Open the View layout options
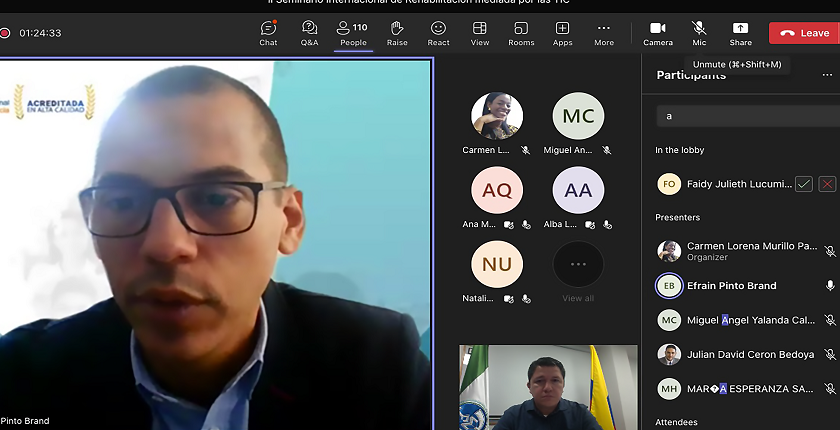Viewport: 840px width, 430px height. tap(479, 33)
